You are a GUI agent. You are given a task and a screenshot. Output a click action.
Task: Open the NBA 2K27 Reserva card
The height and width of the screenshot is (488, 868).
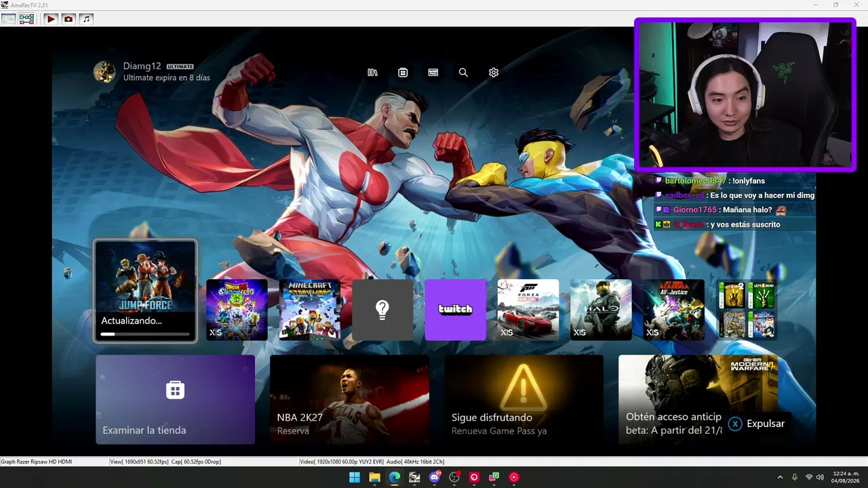tap(350, 400)
